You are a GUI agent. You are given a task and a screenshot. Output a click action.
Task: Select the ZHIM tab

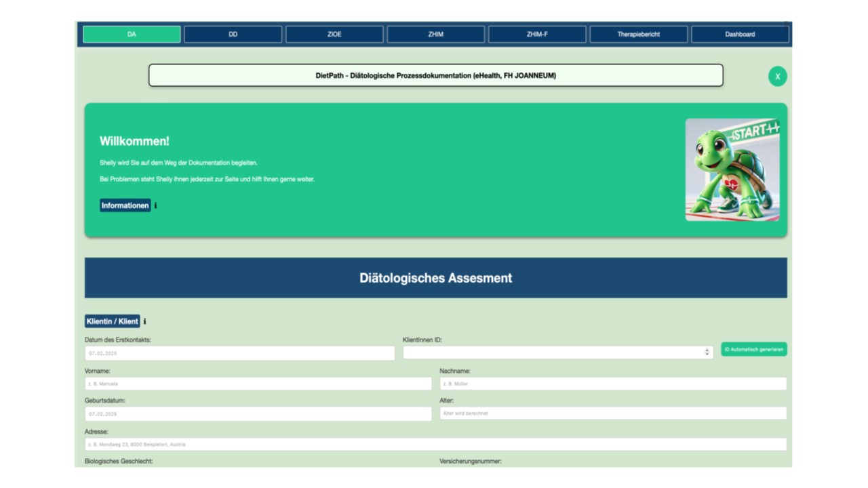(x=435, y=35)
